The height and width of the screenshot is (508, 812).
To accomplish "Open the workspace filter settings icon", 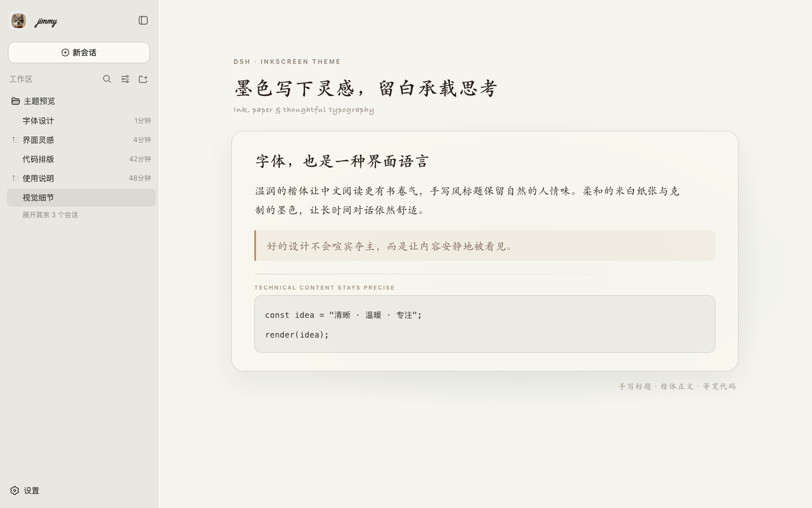I will point(125,79).
